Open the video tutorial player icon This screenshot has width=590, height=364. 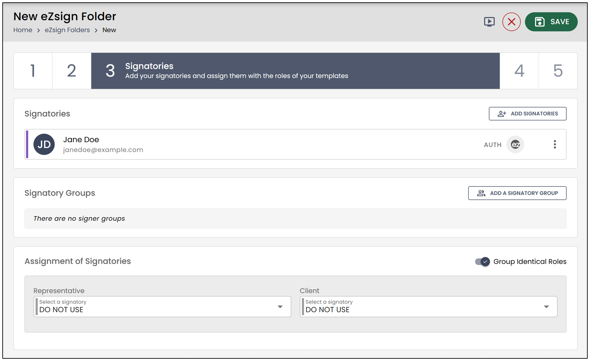coord(489,22)
